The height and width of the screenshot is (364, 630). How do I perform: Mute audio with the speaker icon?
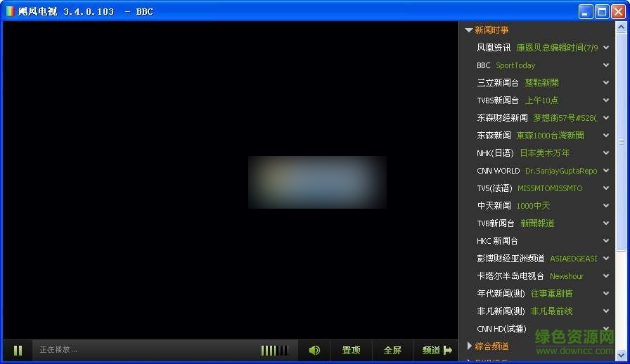(314, 350)
